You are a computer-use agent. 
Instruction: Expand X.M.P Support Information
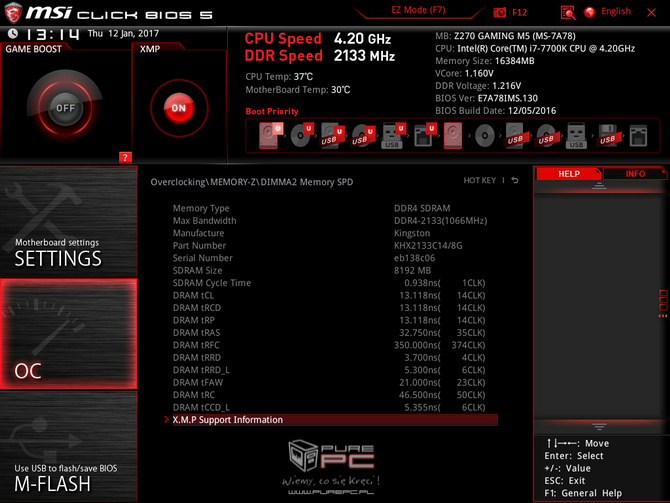335,420
